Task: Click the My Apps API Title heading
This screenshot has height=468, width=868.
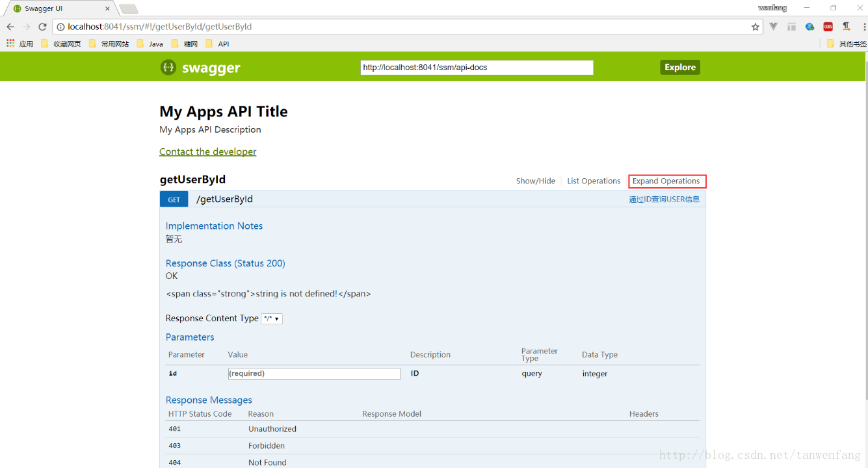Action: click(x=224, y=111)
